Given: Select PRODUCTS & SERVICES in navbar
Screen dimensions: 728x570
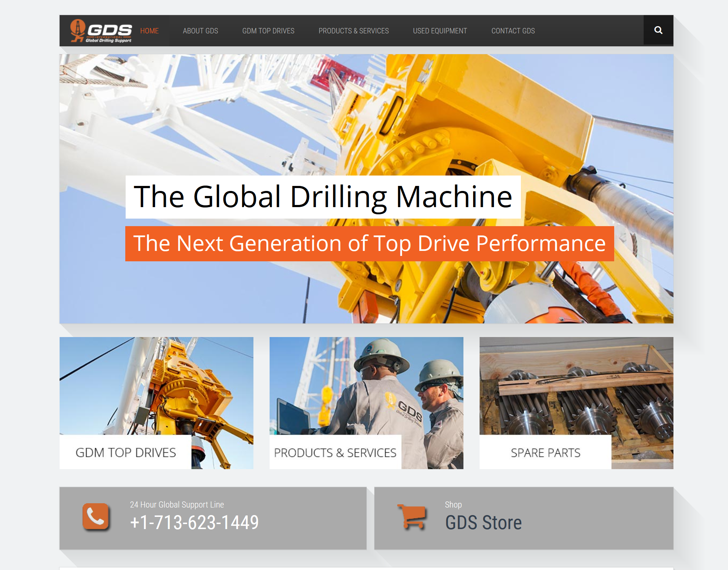Looking at the screenshot, I should coord(354,31).
